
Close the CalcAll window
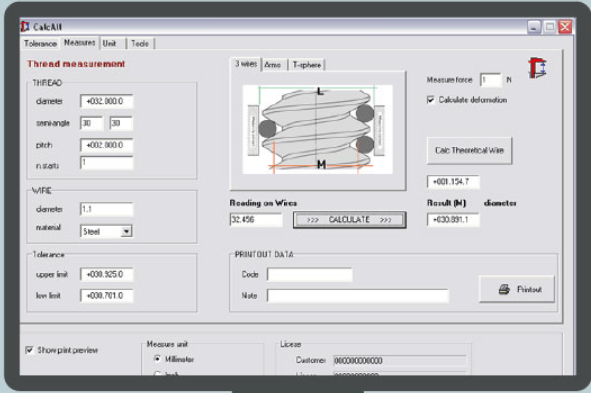tap(565, 27)
